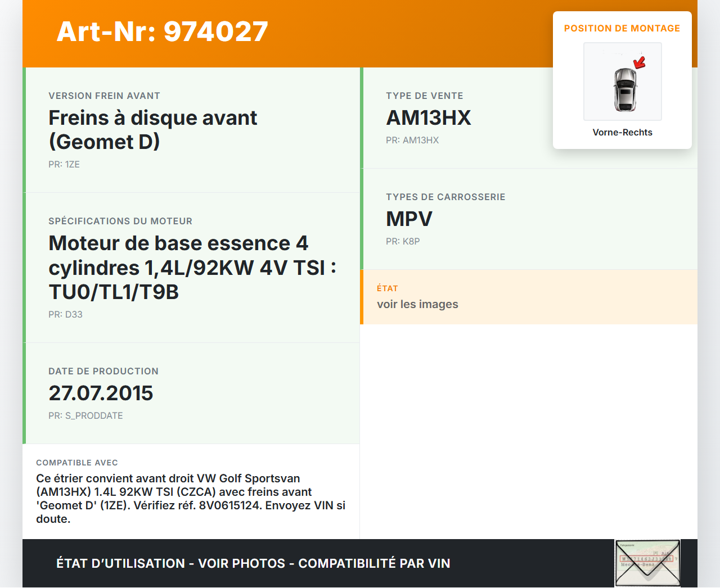
Task: Click the 'PR: D33' engine code
Action: (65, 315)
